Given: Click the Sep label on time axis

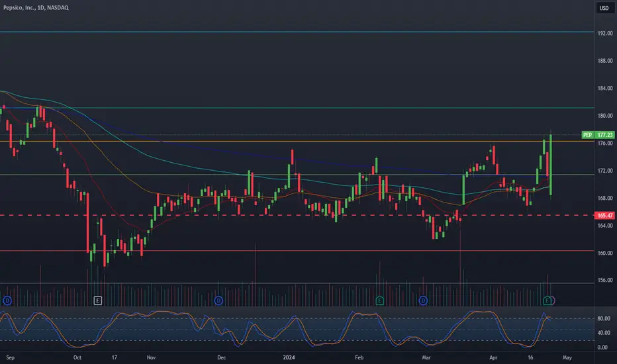Looking at the screenshot, I should tap(10, 357).
